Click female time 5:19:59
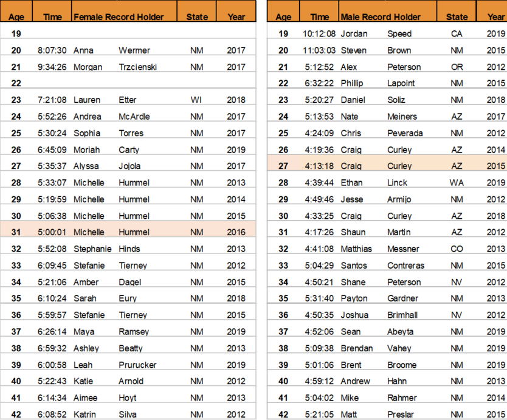This screenshot has height=420, width=507. click(x=52, y=199)
